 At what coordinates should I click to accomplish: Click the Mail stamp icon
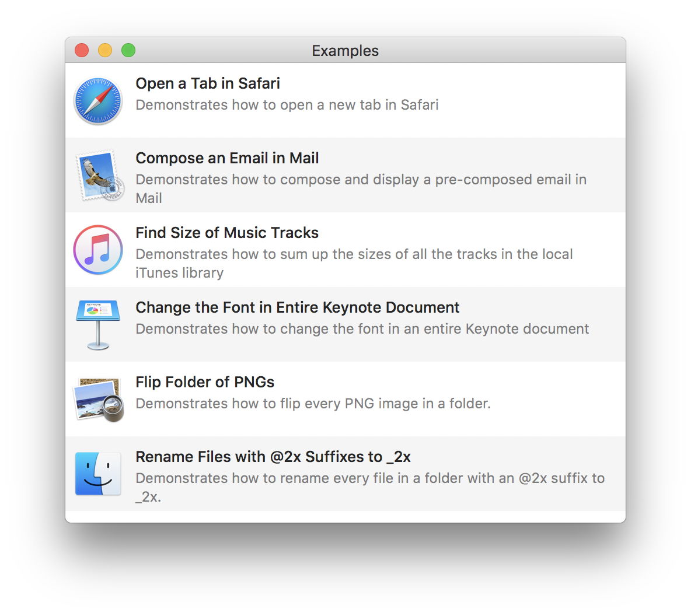(x=98, y=176)
